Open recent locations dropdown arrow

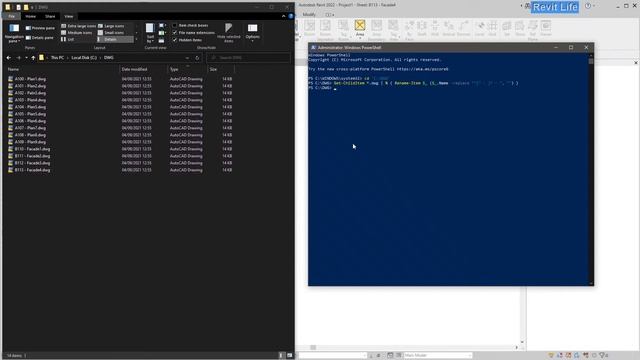[26, 58]
